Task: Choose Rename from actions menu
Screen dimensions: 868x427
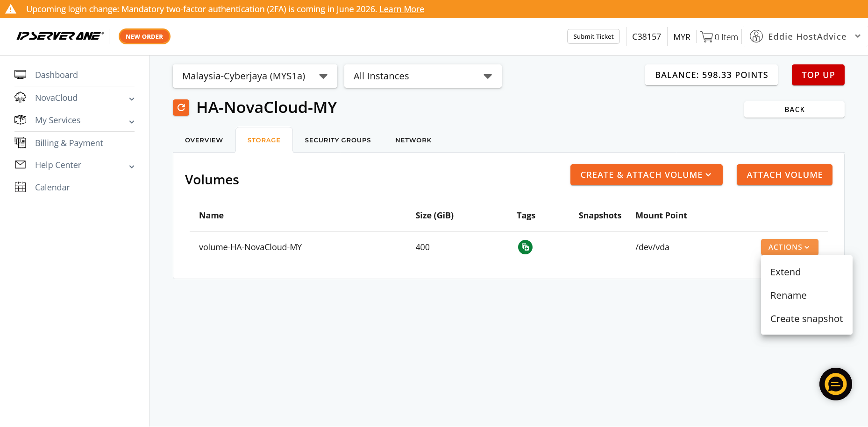Action: pos(807,295)
